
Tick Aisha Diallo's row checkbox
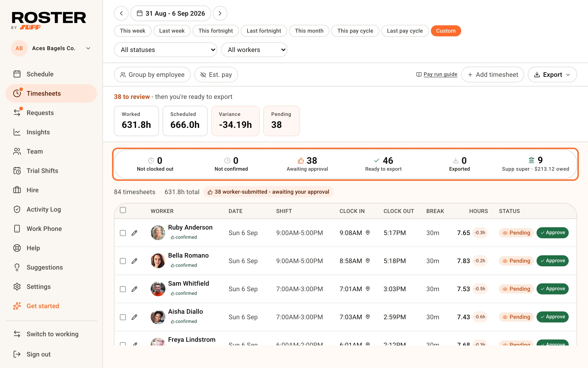point(123,317)
